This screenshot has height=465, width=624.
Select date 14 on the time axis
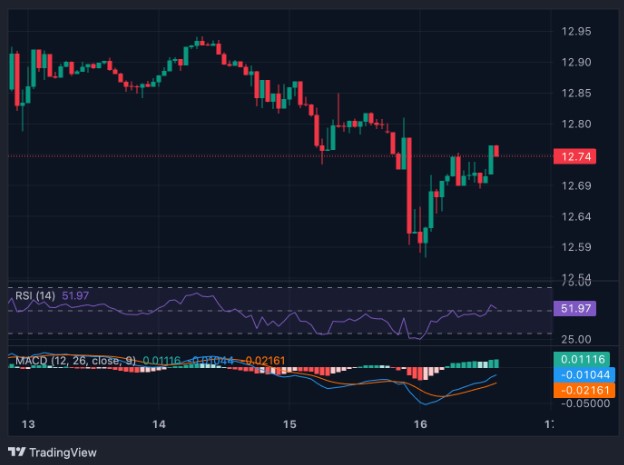159,424
